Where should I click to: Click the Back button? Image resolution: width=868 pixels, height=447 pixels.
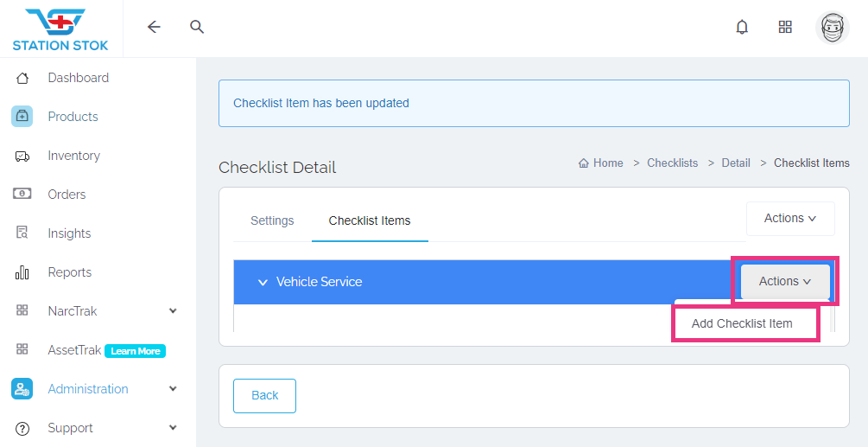[x=264, y=395]
